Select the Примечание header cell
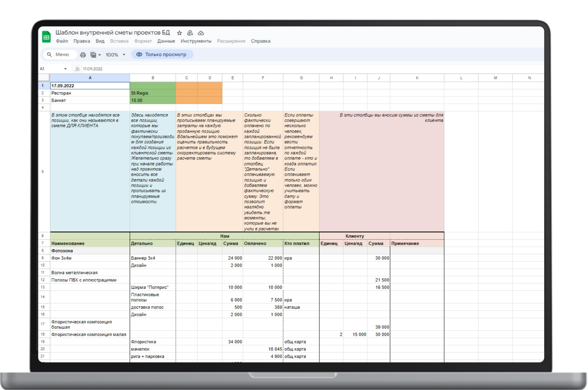 coord(417,243)
